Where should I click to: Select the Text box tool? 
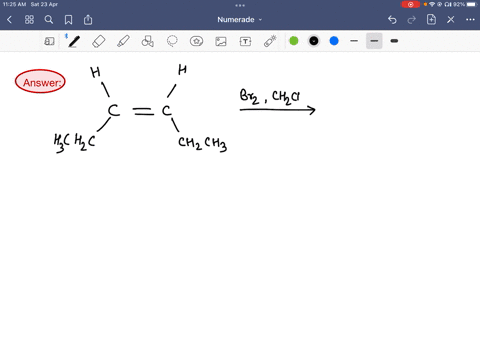point(245,41)
